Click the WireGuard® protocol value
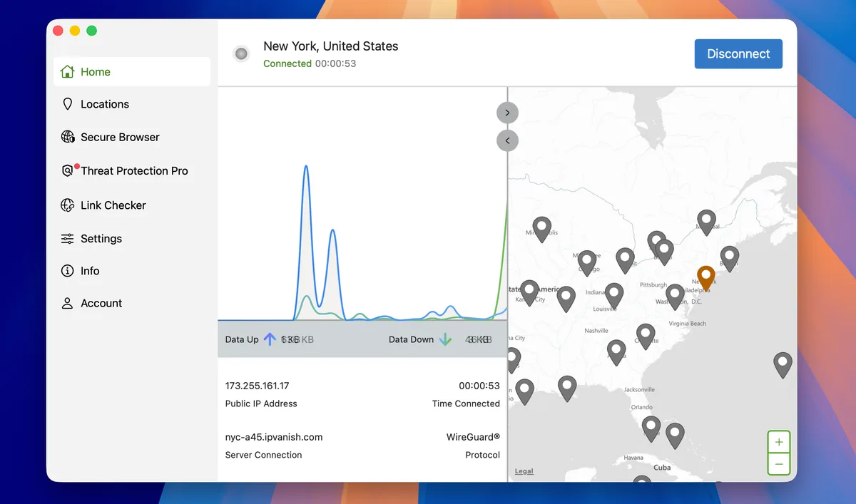The image size is (856, 504). coord(473,437)
